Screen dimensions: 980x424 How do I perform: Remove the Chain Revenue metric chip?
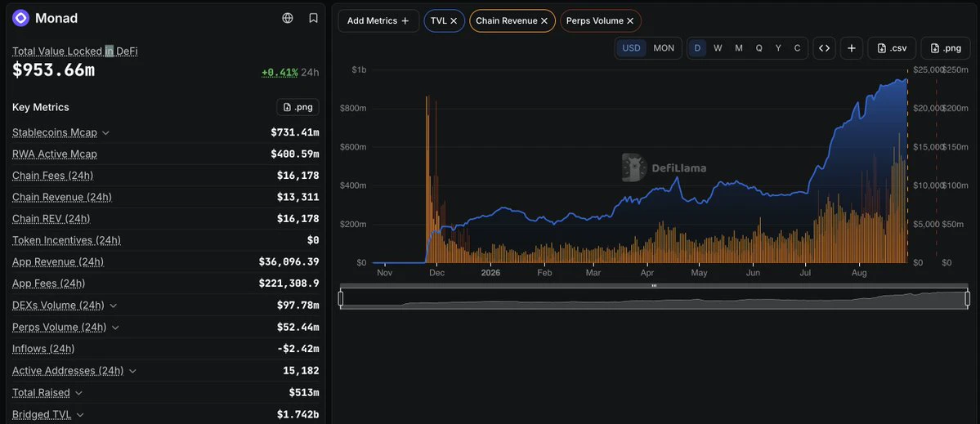pos(544,20)
